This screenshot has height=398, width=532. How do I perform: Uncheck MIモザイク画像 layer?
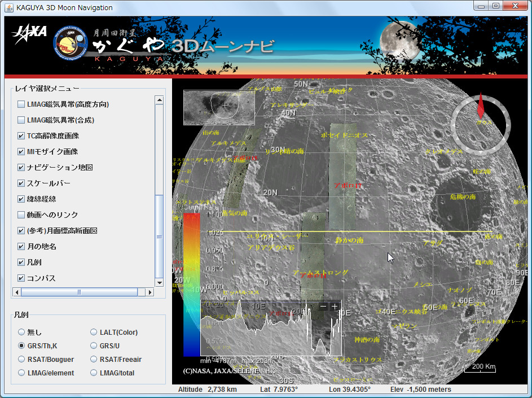(x=21, y=151)
